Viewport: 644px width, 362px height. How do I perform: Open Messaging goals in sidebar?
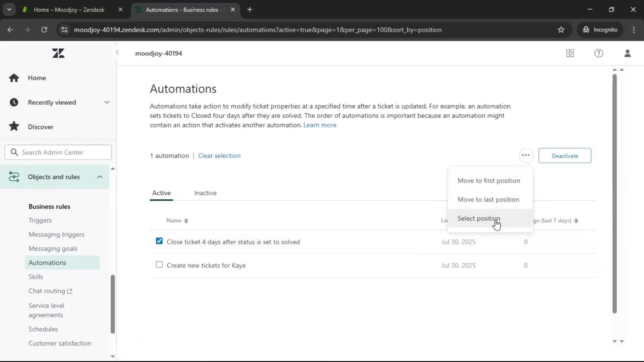pos(53,248)
